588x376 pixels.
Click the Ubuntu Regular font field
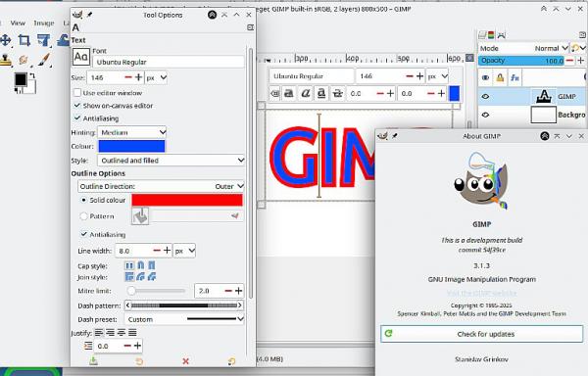(x=169, y=62)
